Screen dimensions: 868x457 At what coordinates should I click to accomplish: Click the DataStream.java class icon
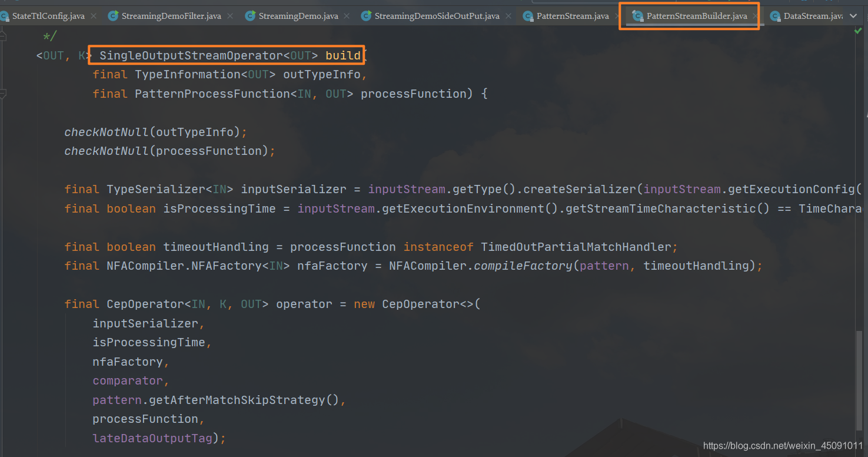pos(775,16)
